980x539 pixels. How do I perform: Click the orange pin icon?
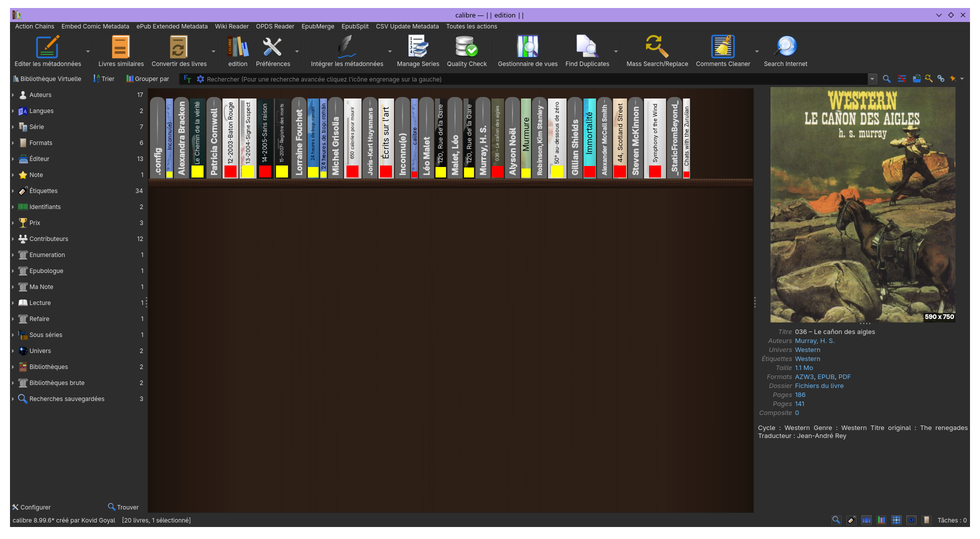click(x=953, y=79)
